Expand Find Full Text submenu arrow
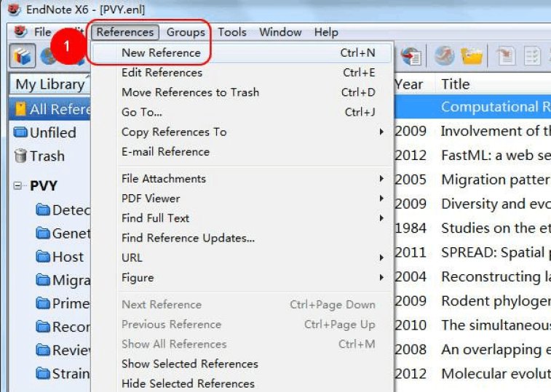551x392 pixels. (381, 218)
